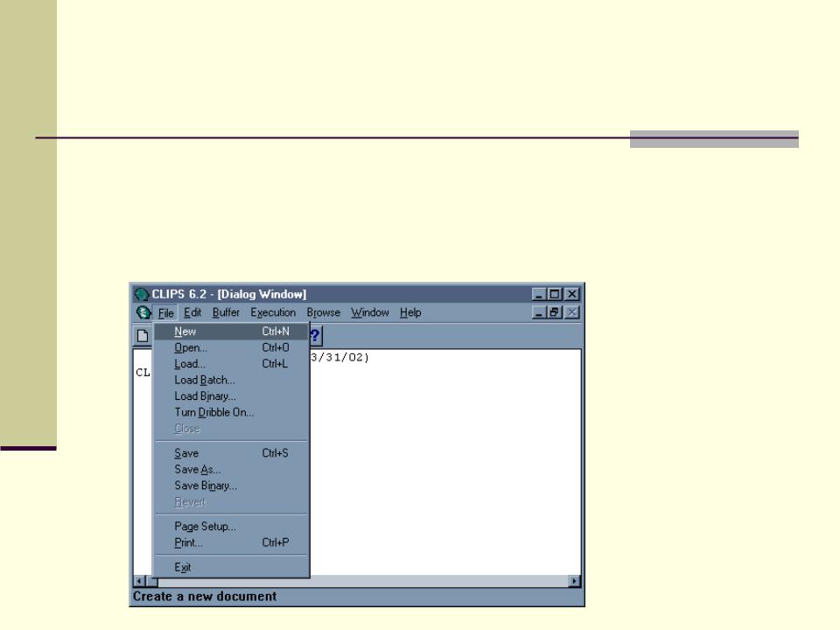Screen dimensions: 840x630
Task: Minimize the inner Dialog Window
Action: [x=538, y=312]
